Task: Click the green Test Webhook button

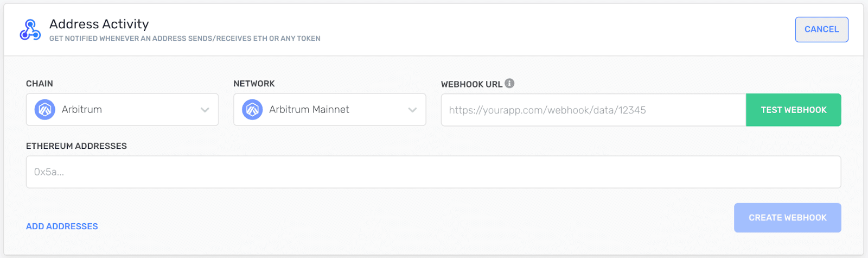Action: pos(793,110)
